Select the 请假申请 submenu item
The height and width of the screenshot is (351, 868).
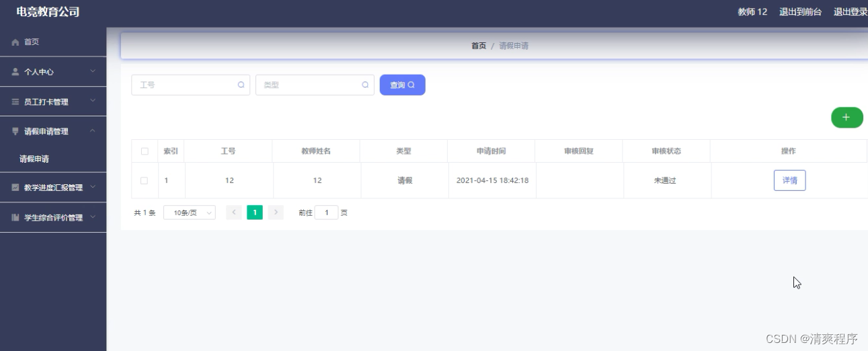(x=53, y=159)
